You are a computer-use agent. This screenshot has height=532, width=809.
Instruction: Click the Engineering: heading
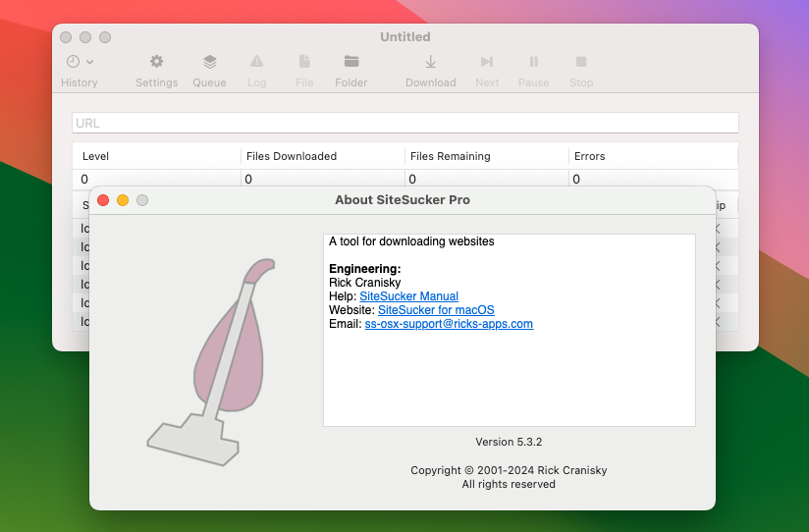pos(365,269)
